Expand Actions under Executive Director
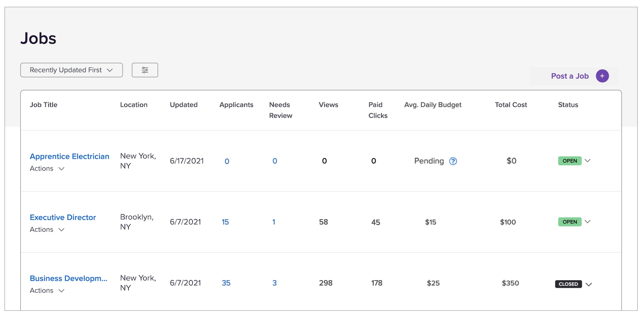 pyautogui.click(x=47, y=230)
